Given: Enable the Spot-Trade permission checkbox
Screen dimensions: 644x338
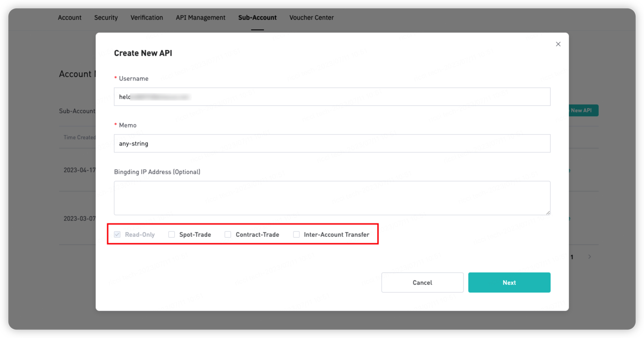Looking at the screenshot, I should click(x=172, y=234).
